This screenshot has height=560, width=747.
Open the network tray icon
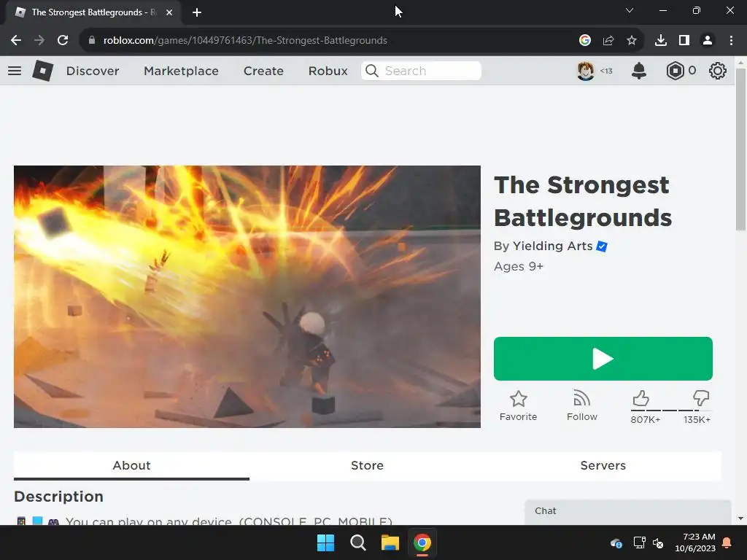pos(639,542)
